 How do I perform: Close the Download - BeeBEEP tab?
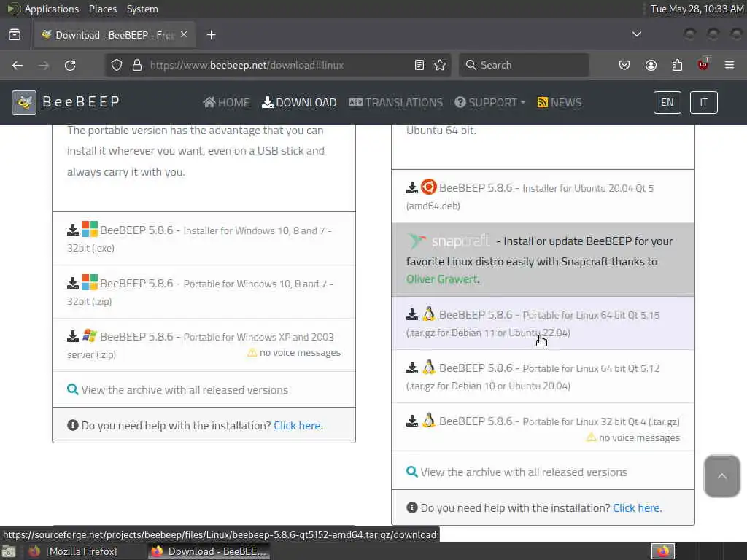click(184, 35)
